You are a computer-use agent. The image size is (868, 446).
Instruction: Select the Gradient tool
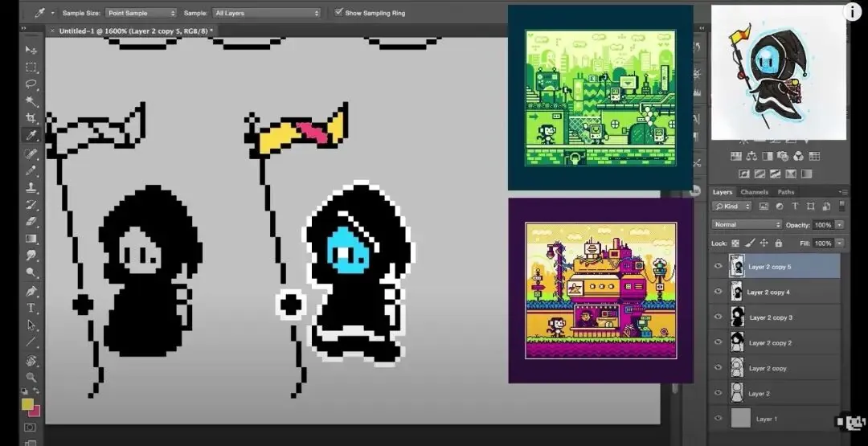click(31, 239)
